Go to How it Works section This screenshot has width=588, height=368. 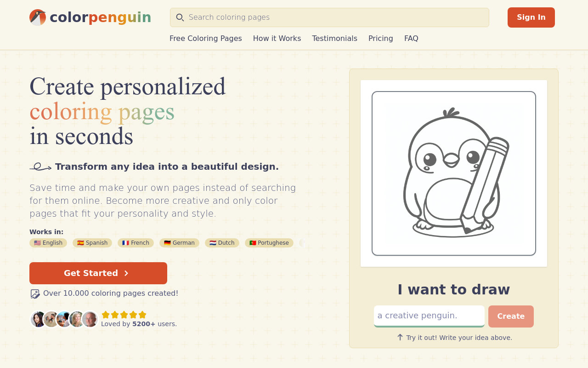tap(277, 39)
